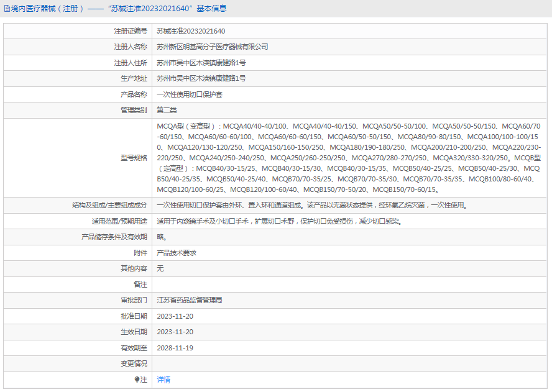Click the 备注 label
The image size is (552, 392).
(x=140, y=285)
